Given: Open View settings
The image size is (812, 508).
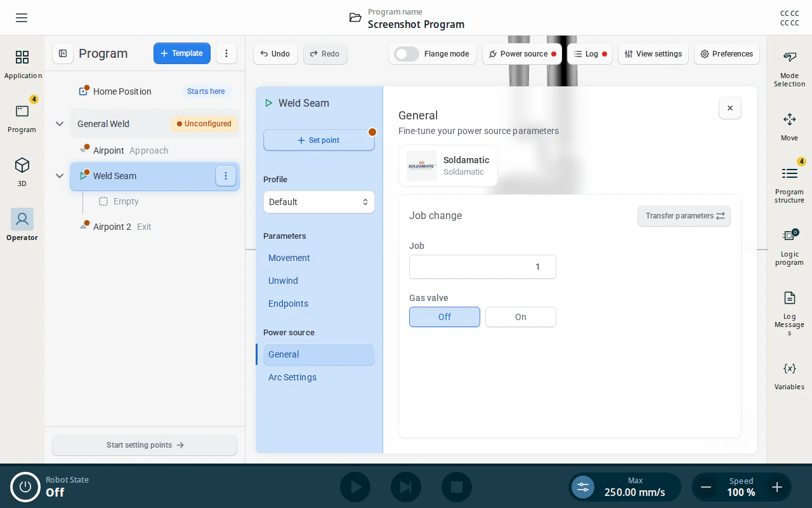Looking at the screenshot, I should (x=653, y=54).
